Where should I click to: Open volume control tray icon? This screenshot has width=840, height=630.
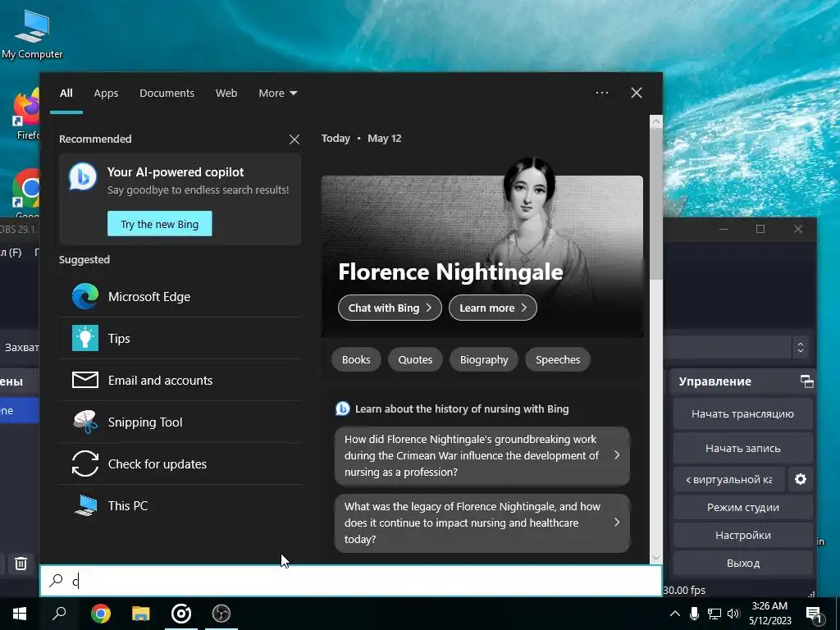[x=733, y=614]
